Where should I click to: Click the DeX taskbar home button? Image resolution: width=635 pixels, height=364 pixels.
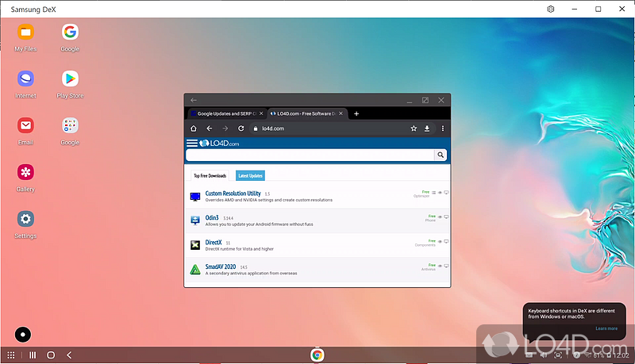[51, 355]
